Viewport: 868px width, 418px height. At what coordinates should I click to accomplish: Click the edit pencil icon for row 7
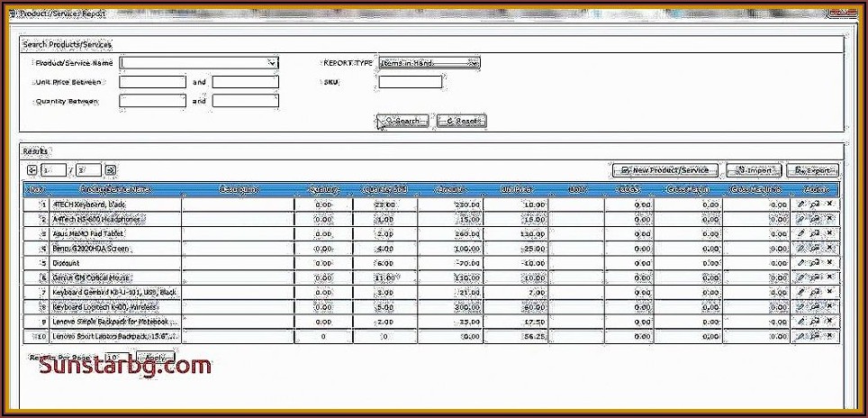tap(801, 292)
